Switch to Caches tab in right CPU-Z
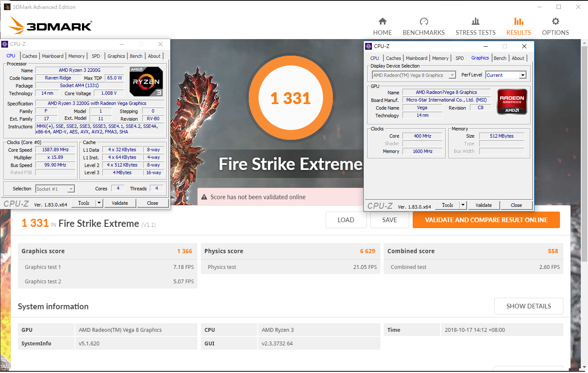The width and height of the screenshot is (588, 373). coord(394,58)
